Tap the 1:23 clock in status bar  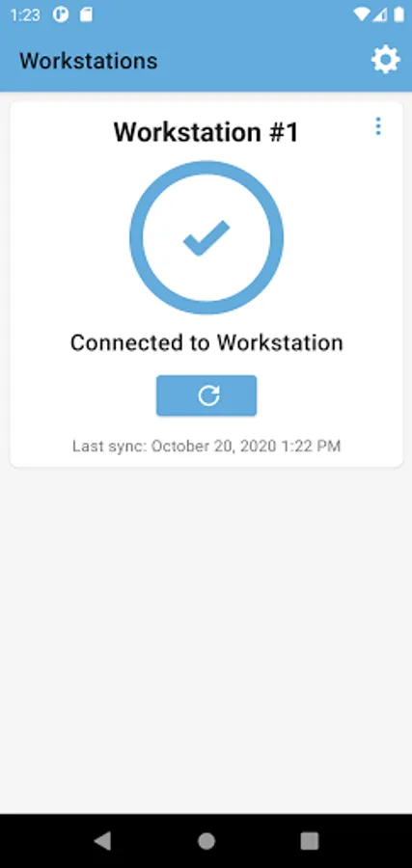tap(25, 14)
